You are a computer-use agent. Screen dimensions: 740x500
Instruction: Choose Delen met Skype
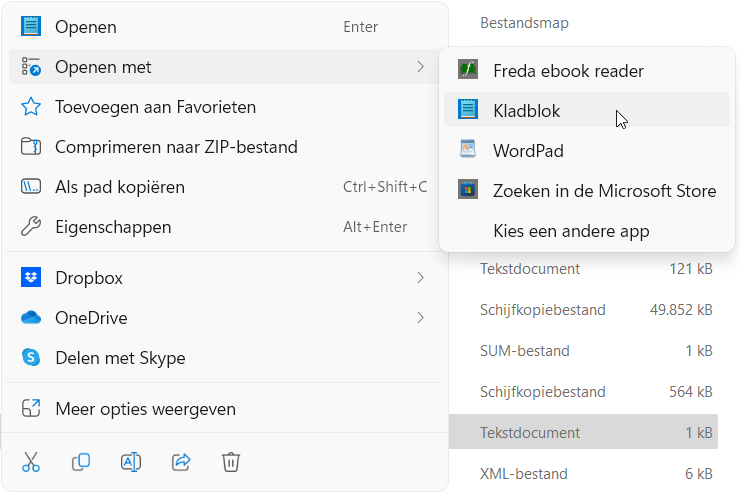click(224, 358)
